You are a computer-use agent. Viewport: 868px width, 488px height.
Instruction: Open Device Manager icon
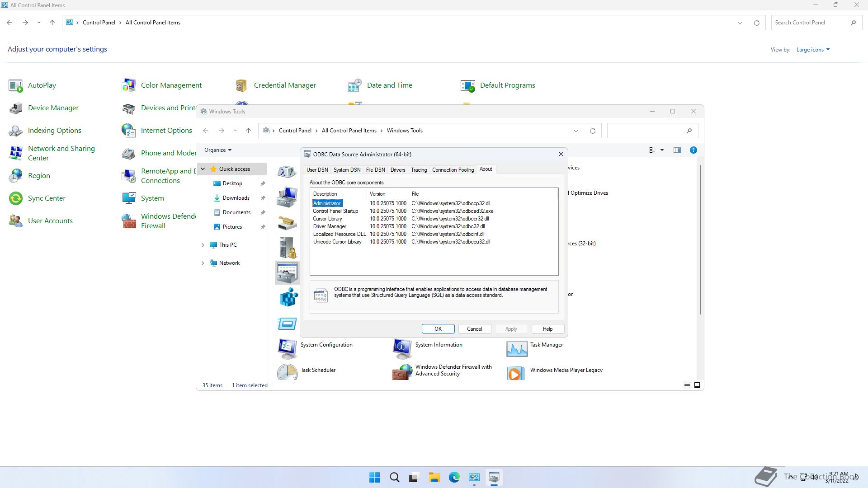(x=16, y=108)
